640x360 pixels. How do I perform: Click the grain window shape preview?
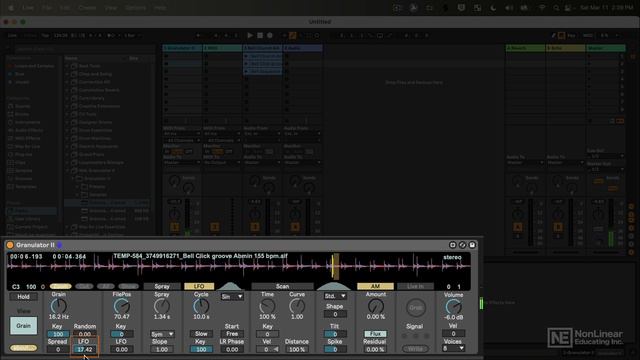point(334,286)
